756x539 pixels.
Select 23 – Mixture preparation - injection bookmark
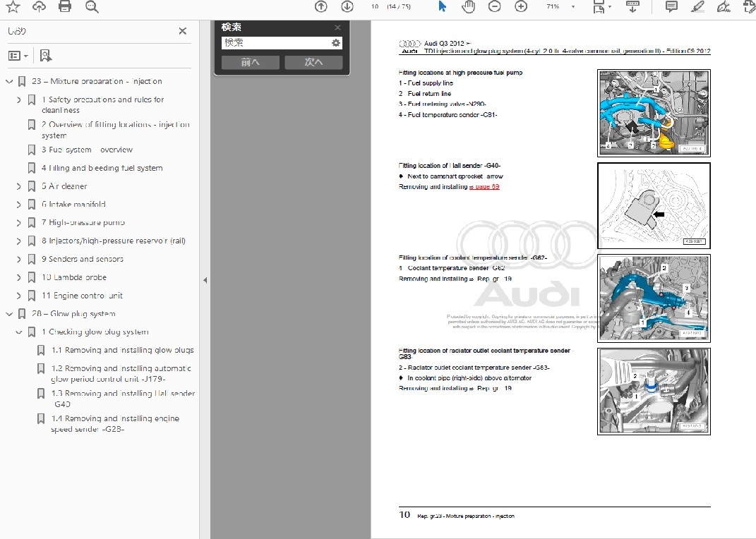pyautogui.click(x=97, y=81)
